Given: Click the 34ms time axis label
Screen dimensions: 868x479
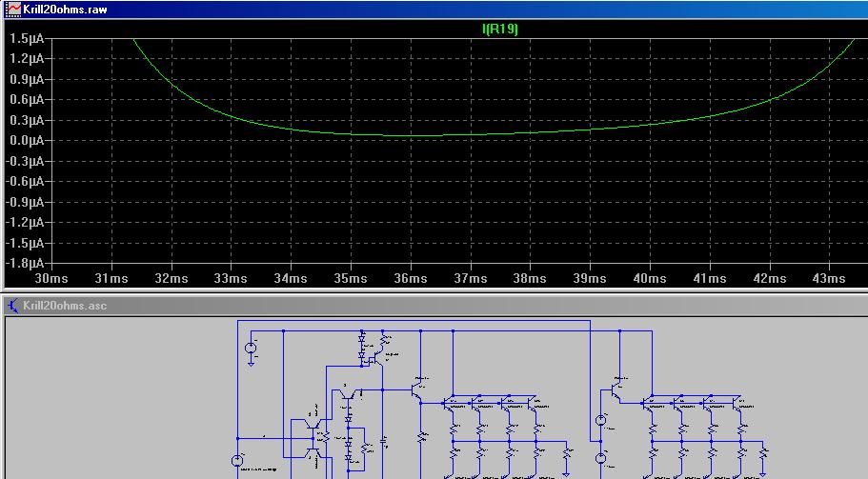Looking at the screenshot, I should [291, 278].
